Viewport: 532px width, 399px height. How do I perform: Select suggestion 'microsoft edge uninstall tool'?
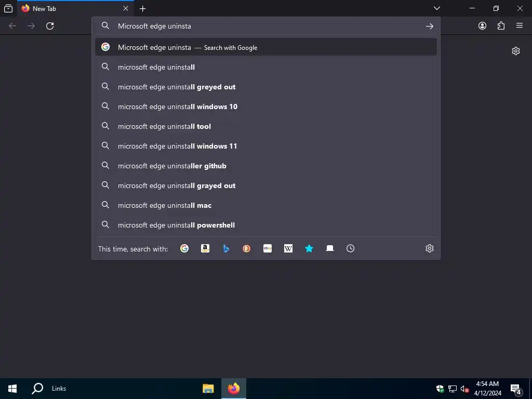[266, 126]
